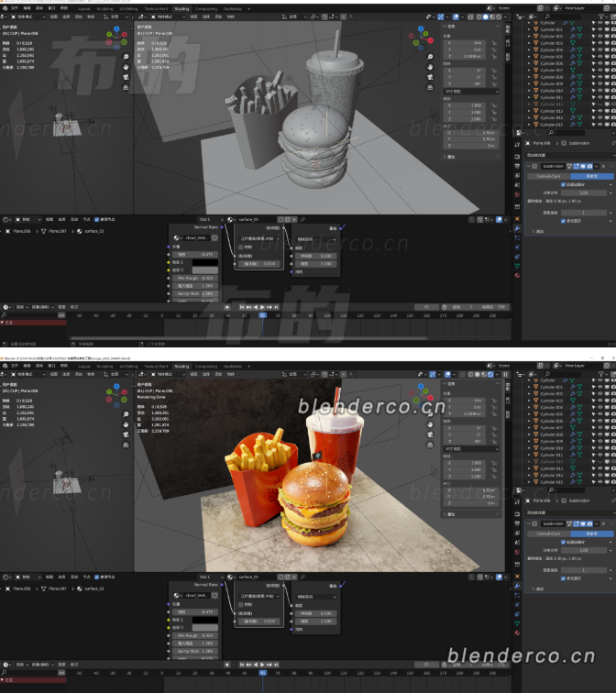Image resolution: width=616 pixels, height=693 pixels.
Task: Collapse Subdivision modifier panel in top window
Action: coord(529,166)
